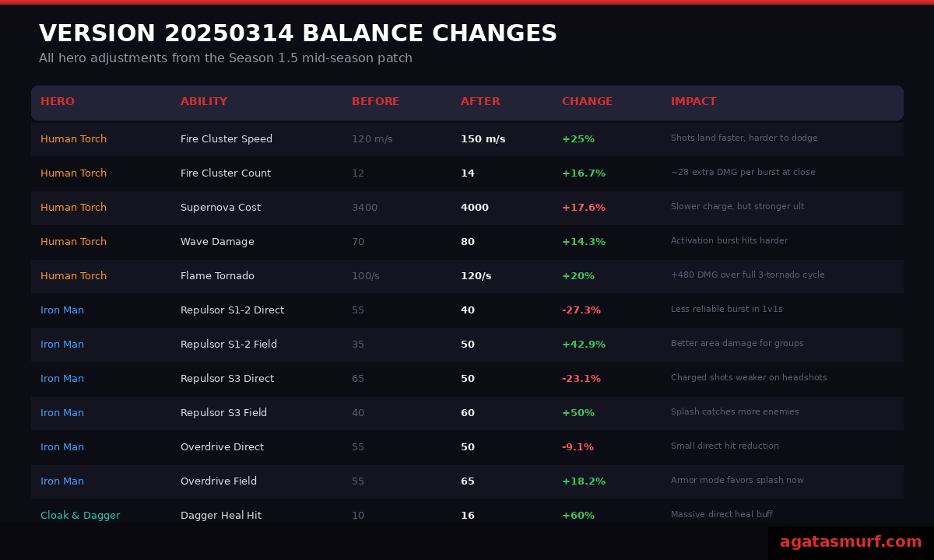The height and width of the screenshot is (560, 934).
Task: Click 'Charged shots weaker on headshots' impact
Action: pos(749,378)
